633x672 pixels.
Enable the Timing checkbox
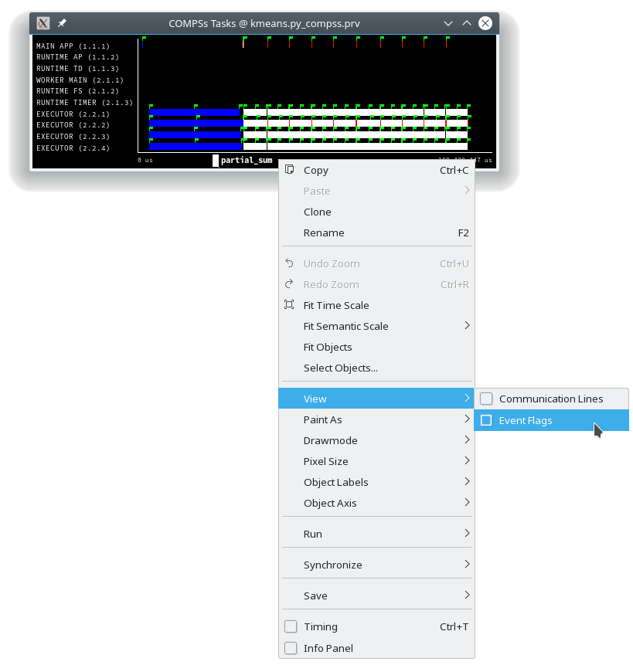(x=291, y=626)
